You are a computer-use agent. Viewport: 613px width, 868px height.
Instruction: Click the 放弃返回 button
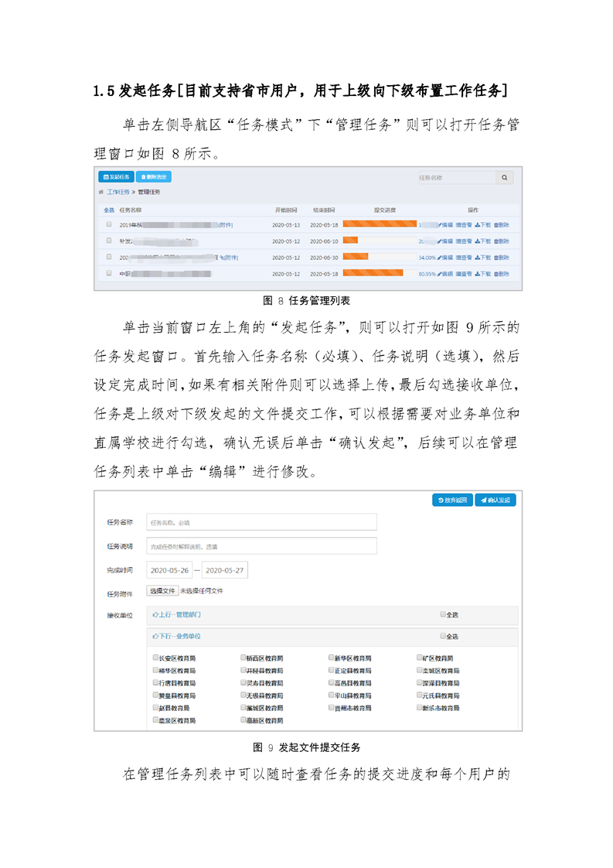452,500
